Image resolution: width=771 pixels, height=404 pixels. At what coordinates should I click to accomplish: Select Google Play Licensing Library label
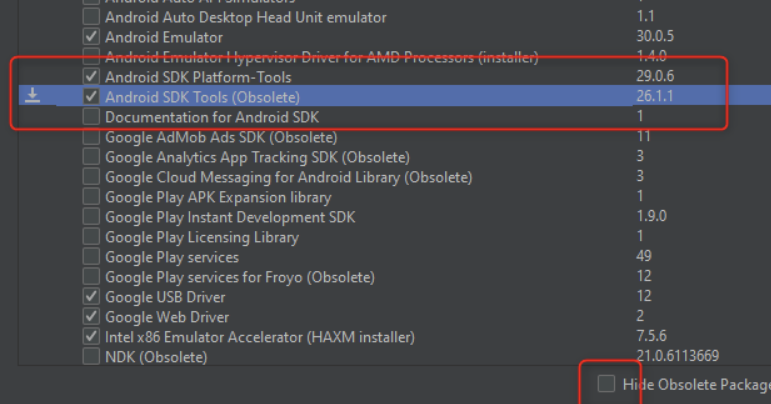click(x=202, y=237)
